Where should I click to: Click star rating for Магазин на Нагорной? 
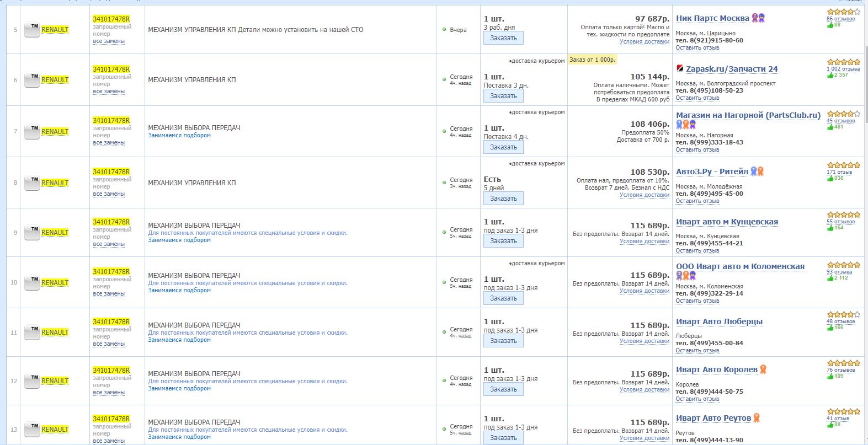tap(843, 114)
